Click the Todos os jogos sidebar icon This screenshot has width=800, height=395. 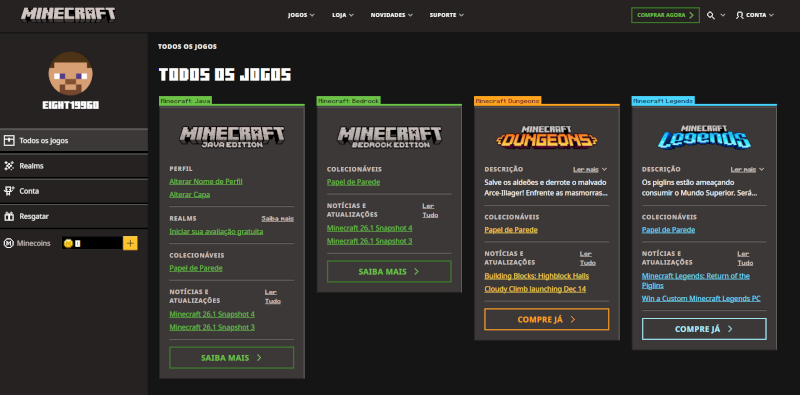click(x=9, y=140)
